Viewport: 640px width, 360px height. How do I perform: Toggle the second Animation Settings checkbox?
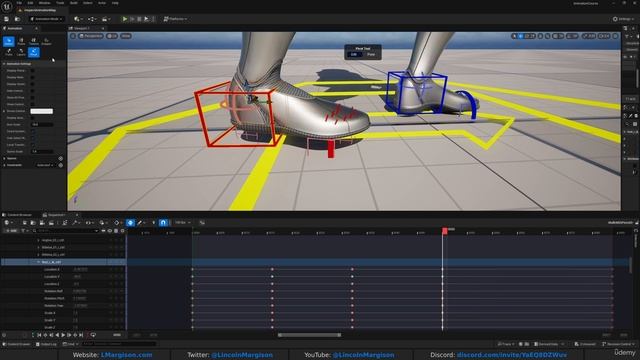32,77
